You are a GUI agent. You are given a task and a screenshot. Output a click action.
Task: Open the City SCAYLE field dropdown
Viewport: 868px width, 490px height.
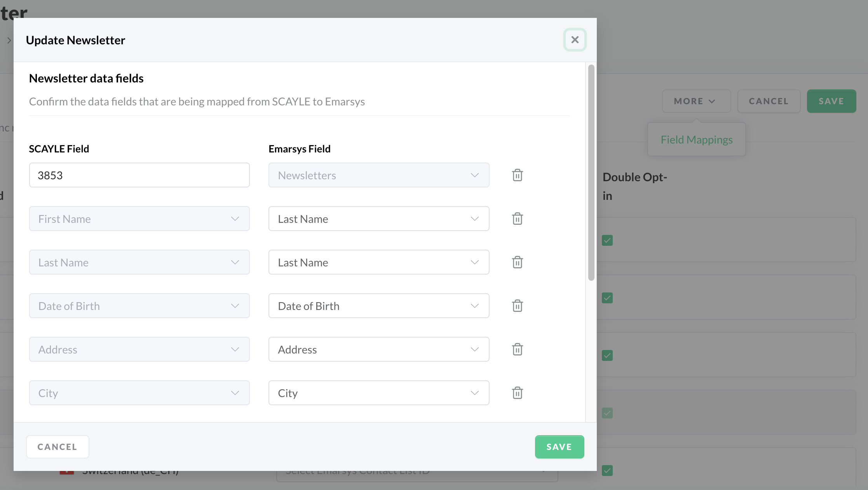click(x=139, y=393)
